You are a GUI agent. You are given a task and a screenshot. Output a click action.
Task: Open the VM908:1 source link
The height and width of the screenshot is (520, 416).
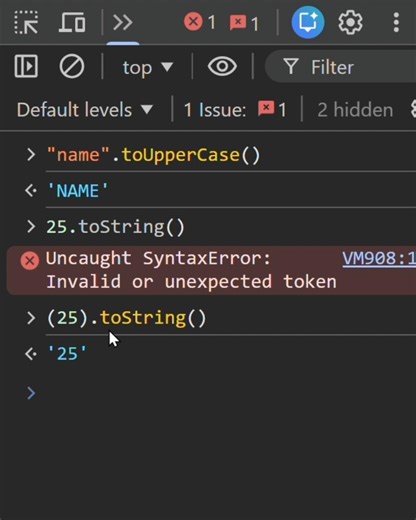click(379, 258)
